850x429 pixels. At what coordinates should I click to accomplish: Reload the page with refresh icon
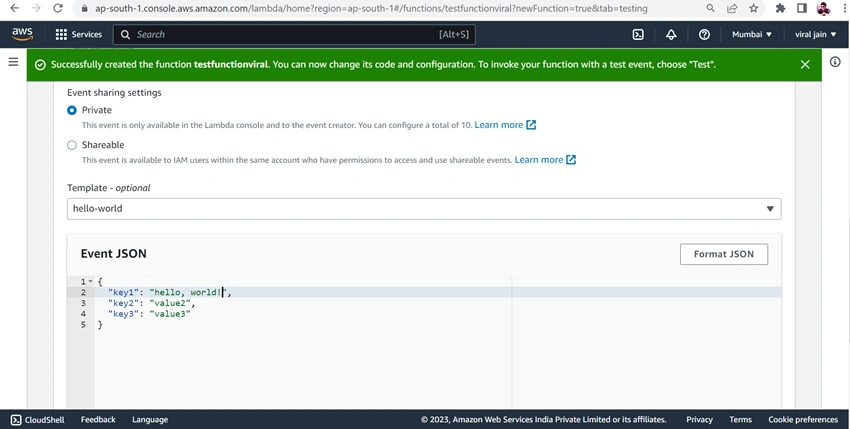[x=57, y=8]
